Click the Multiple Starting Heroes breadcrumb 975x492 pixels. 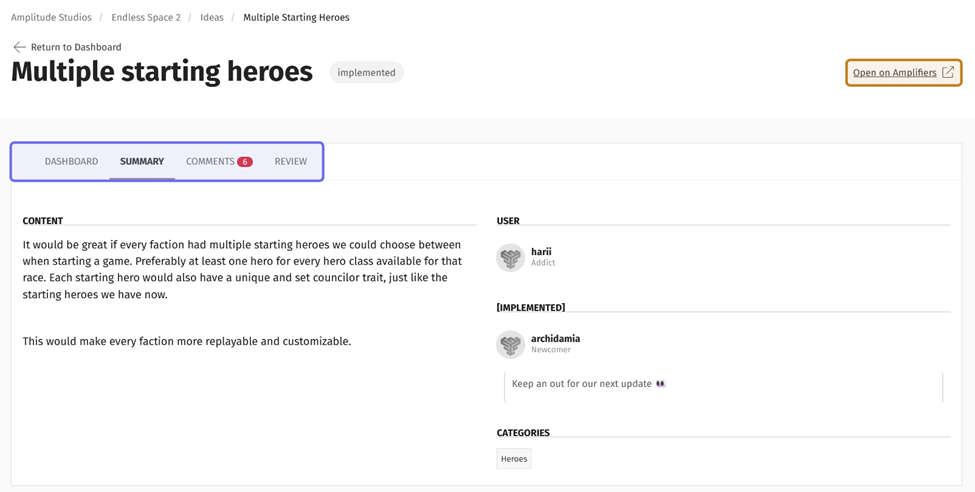pos(296,17)
